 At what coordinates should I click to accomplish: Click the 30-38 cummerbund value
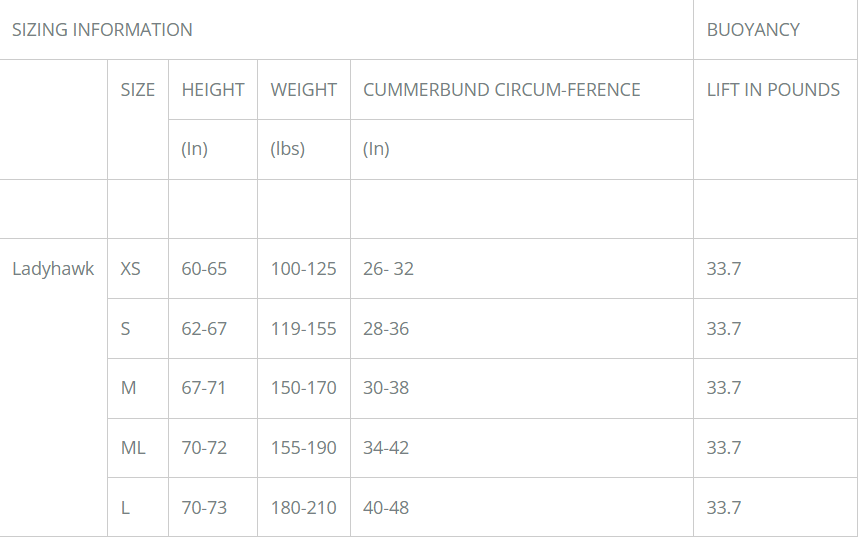click(386, 388)
